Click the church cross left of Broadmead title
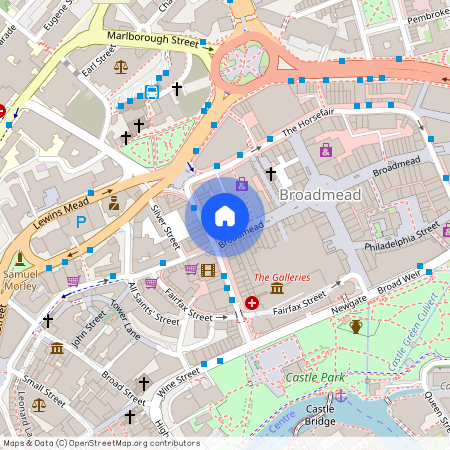Image resolution: width=450 pixels, height=450 pixels. click(271, 174)
